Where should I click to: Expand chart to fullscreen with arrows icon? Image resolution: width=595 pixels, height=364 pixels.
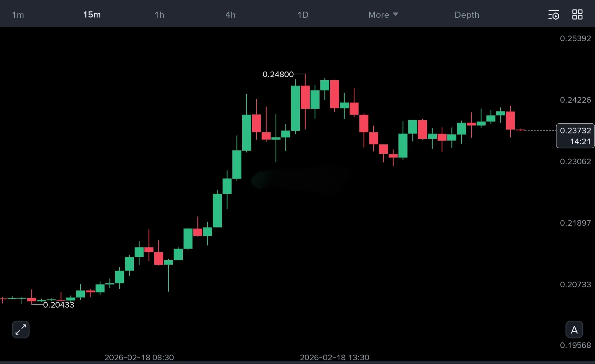pyautogui.click(x=20, y=329)
